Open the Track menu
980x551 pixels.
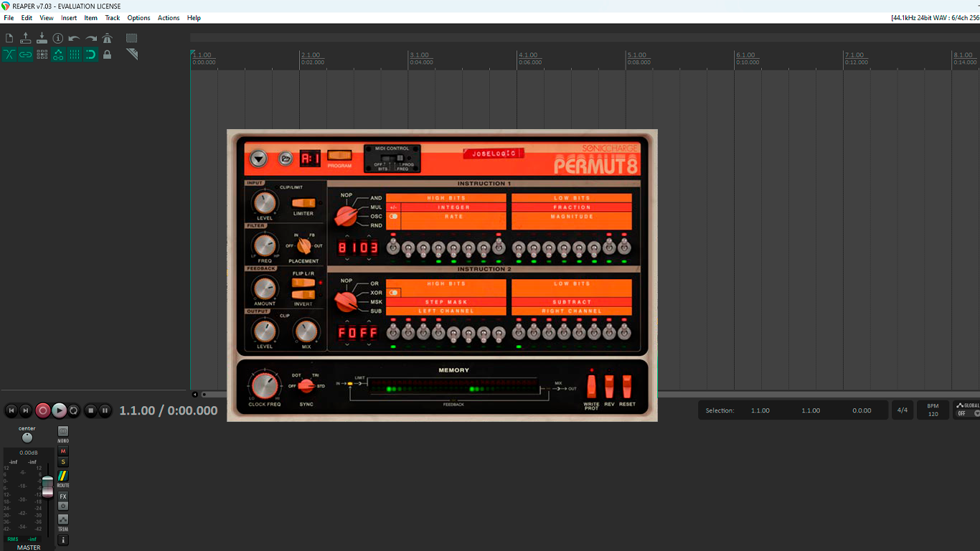113,18
